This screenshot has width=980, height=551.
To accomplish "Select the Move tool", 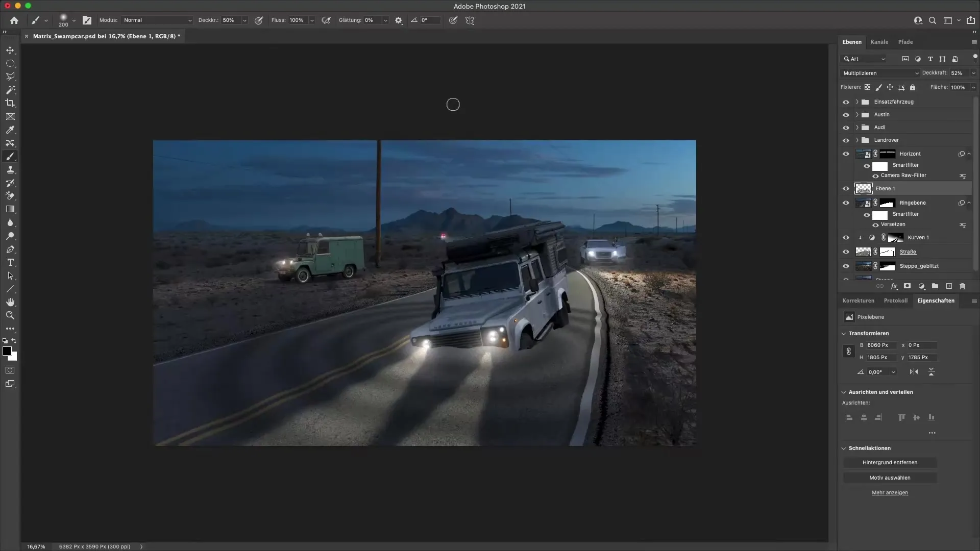I will coord(10,50).
